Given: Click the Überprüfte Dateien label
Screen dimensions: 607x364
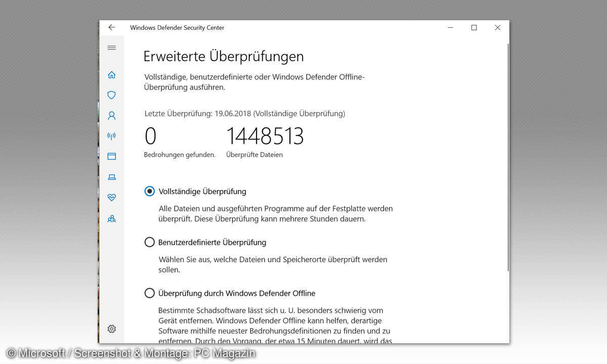Looking at the screenshot, I should tap(254, 155).
